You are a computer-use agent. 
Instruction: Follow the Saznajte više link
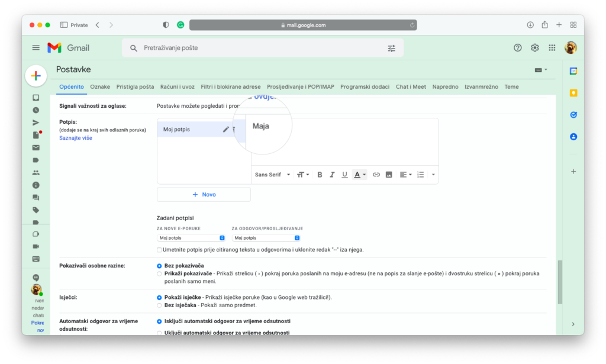coord(76,138)
